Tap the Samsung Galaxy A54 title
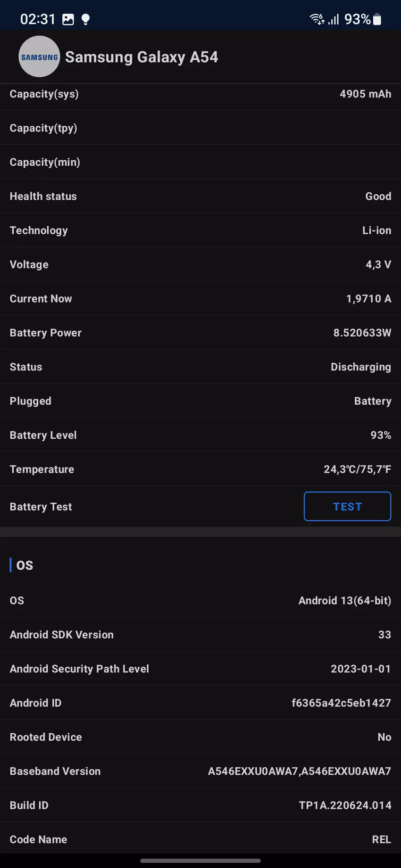The width and height of the screenshot is (401, 868). (x=142, y=57)
